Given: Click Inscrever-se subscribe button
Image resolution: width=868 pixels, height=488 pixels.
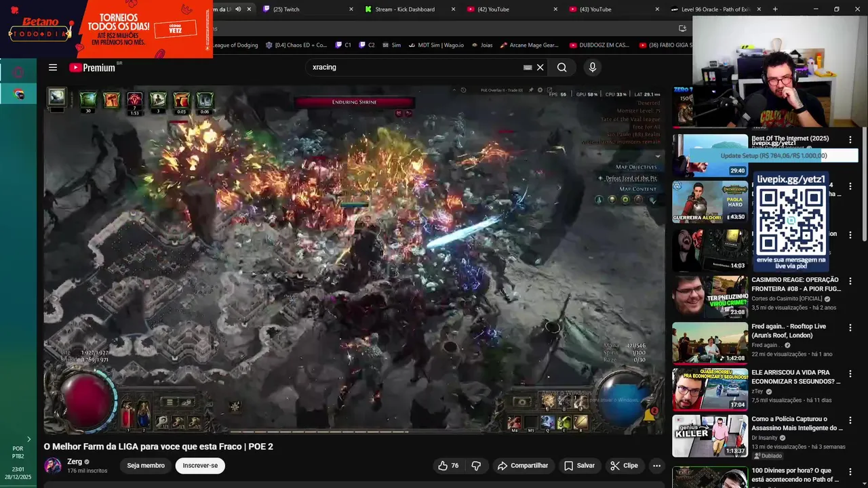Looking at the screenshot, I should tap(200, 466).
